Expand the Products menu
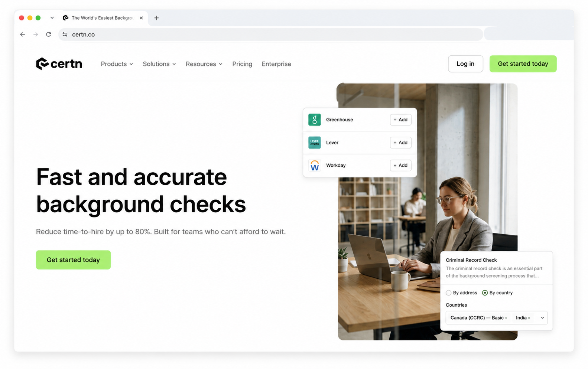 [117, 64]
